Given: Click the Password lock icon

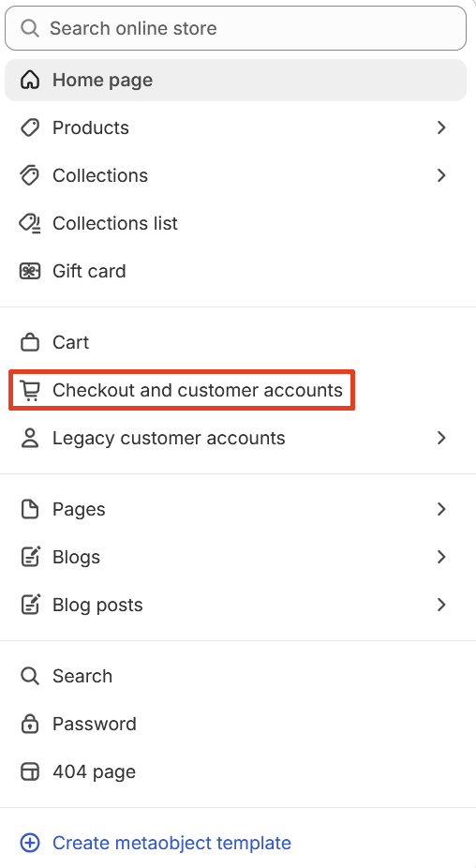Looking at the screenshot, I should pos(30,724).
